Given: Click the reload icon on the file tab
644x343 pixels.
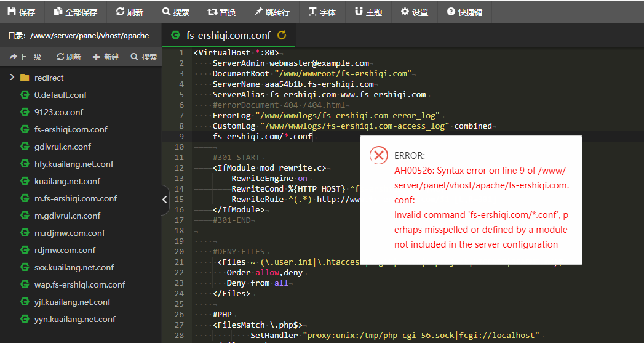Looking at the screenshot, I should click(x=282, y=35).
